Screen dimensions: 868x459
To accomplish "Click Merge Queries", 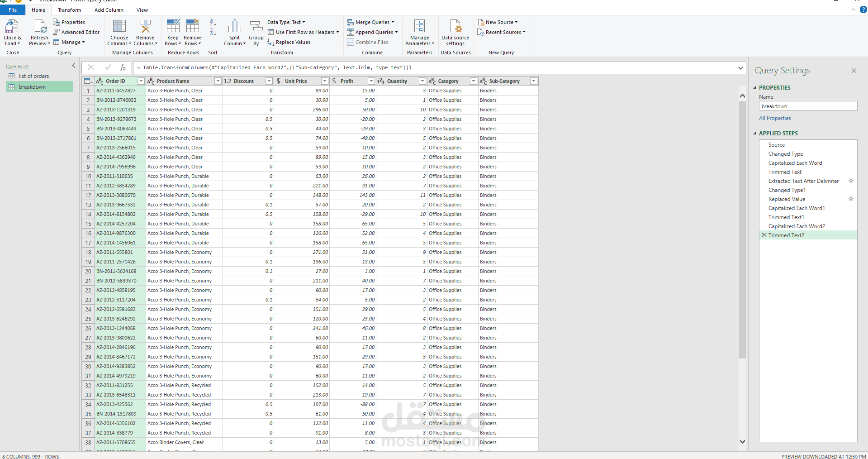I will [x=370, y=22].
